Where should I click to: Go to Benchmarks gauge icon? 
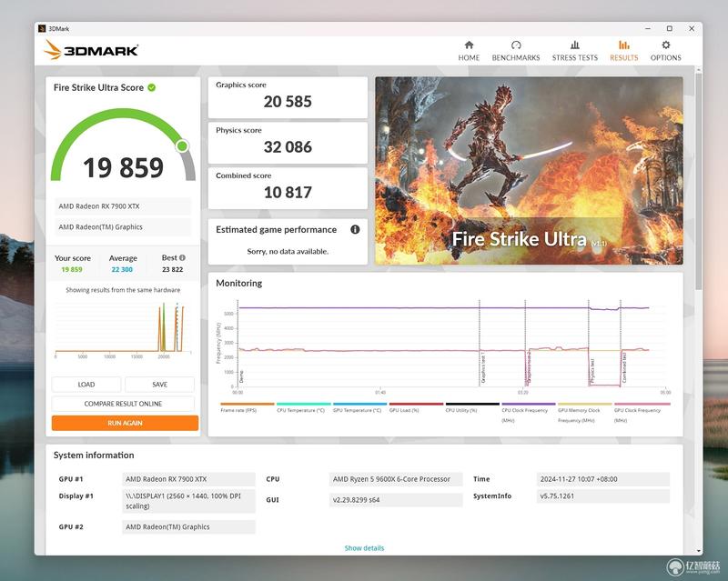tap(516, 45)
